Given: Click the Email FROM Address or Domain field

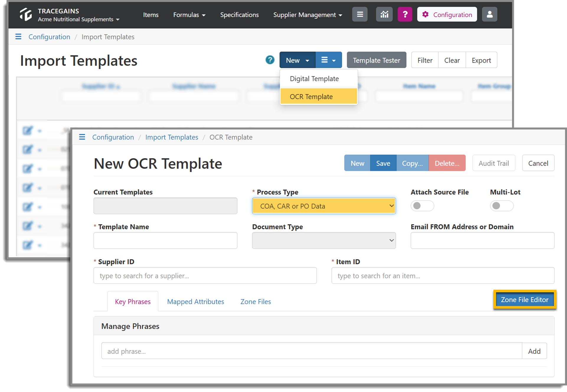Looking at the screenshot, I should [x=482, y=241].
